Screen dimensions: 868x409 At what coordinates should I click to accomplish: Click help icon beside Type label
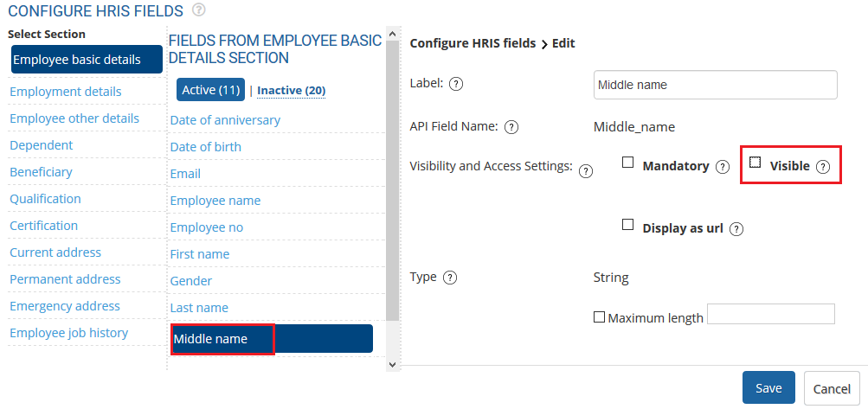pos(450,278)
